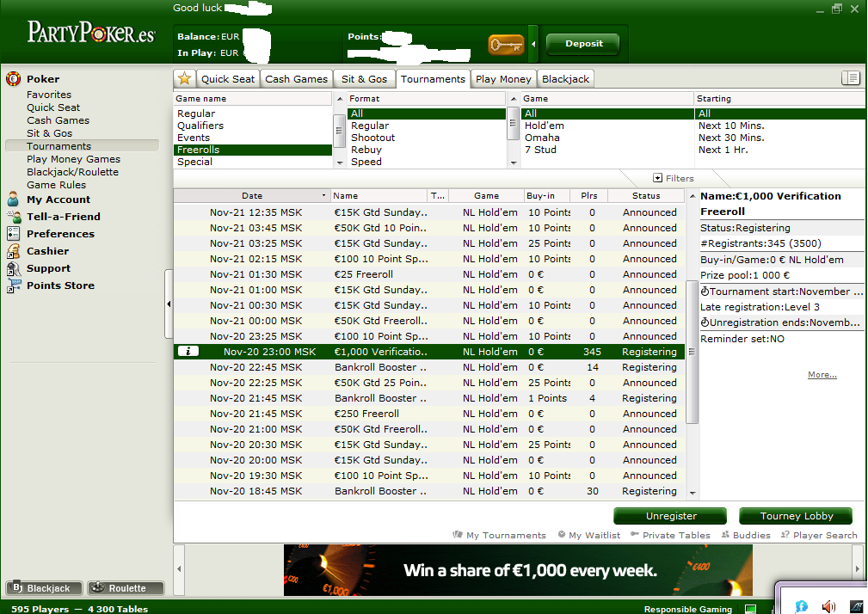This screenshot has width=868, height=614.
Task: Open the Date column sort dropdown arrow
Action: pos(323,196)
